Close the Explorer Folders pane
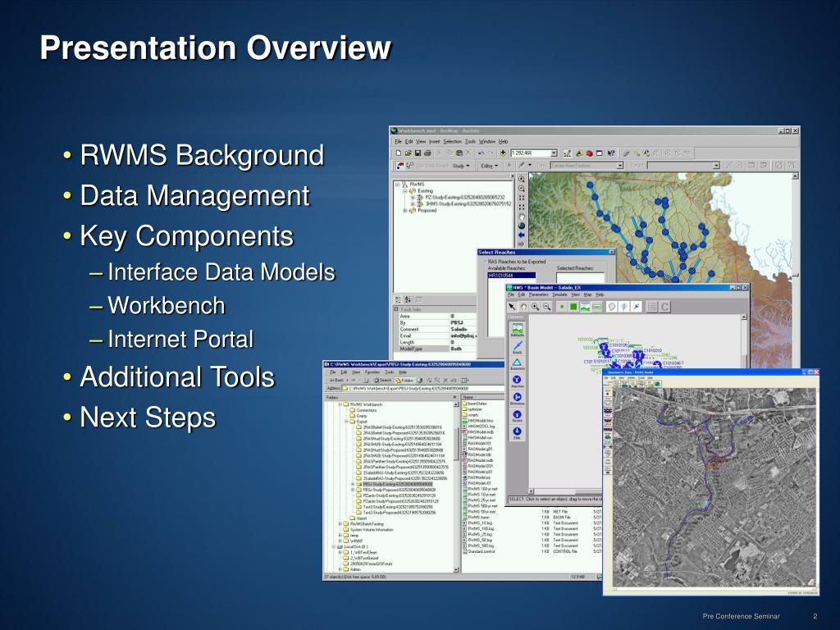Screen dimensions: 840x630 pos(454,397)
